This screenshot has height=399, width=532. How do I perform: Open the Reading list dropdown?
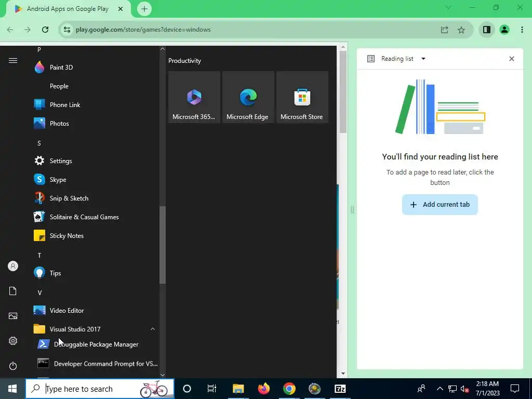coord(423,59)
